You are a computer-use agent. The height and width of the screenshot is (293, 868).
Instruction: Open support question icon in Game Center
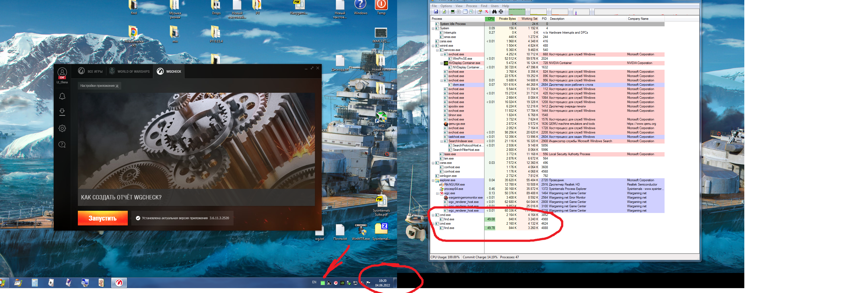[62, 145]
